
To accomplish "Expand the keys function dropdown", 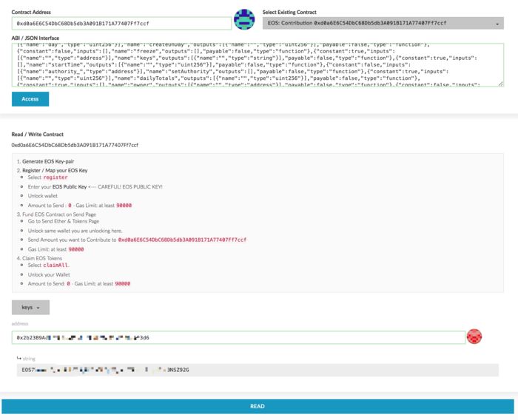I will pos(30,308).
